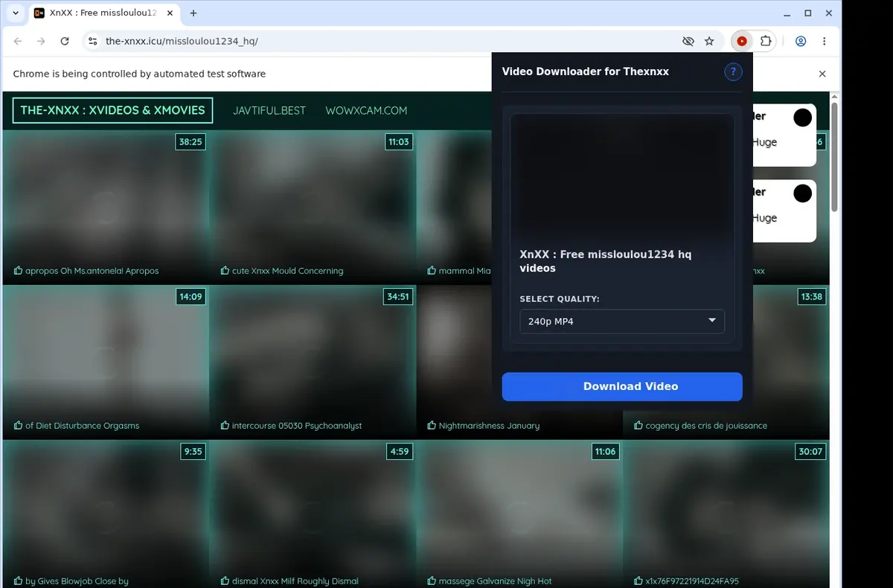View site information icon in address bar
The width and height of the screenshot is (893, 588).
click(92, 42)
